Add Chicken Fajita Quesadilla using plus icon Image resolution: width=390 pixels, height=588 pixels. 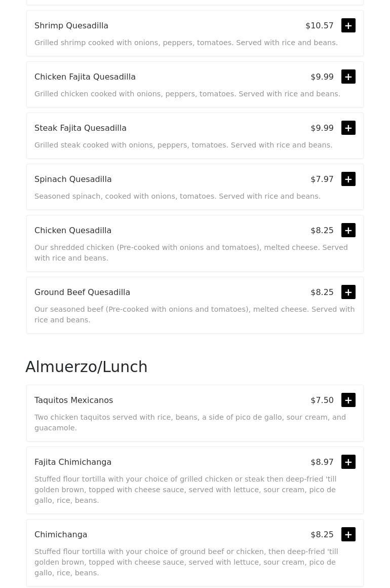tap(348, 77)
